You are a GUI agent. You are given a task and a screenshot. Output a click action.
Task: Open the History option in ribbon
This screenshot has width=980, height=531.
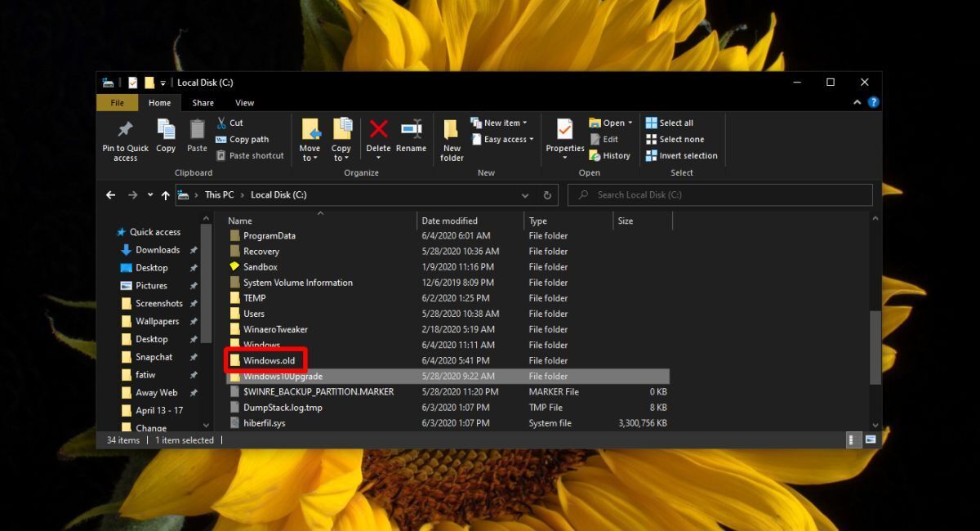[609, 155]
